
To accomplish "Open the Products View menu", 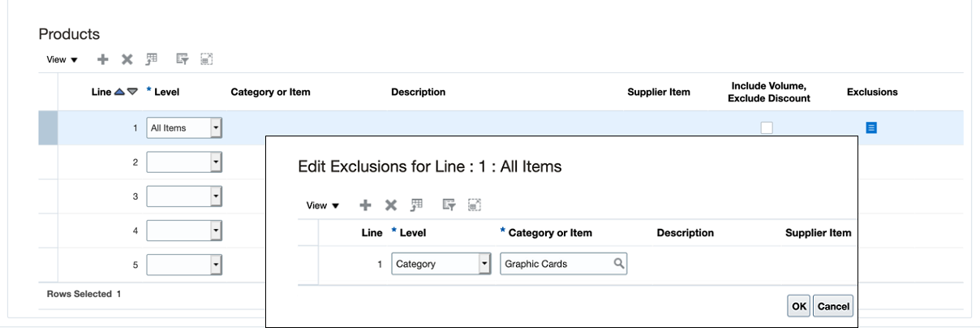I will point(62,59).
